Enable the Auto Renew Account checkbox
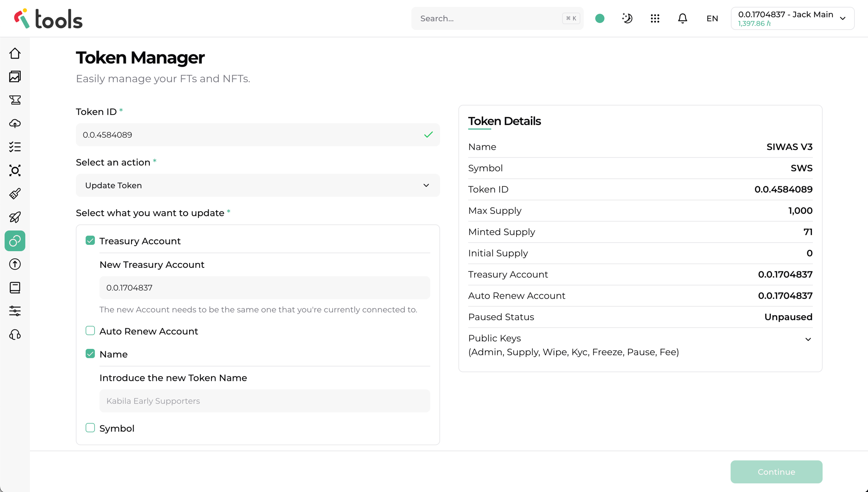 [90, 331]
